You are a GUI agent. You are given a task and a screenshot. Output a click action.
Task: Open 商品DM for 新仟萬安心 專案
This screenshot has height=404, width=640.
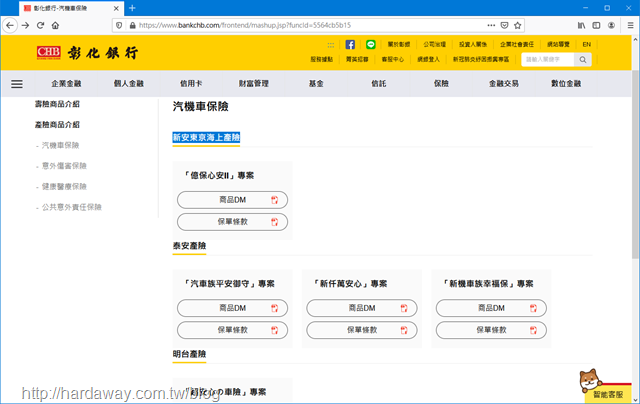click(x=362, y=308)
